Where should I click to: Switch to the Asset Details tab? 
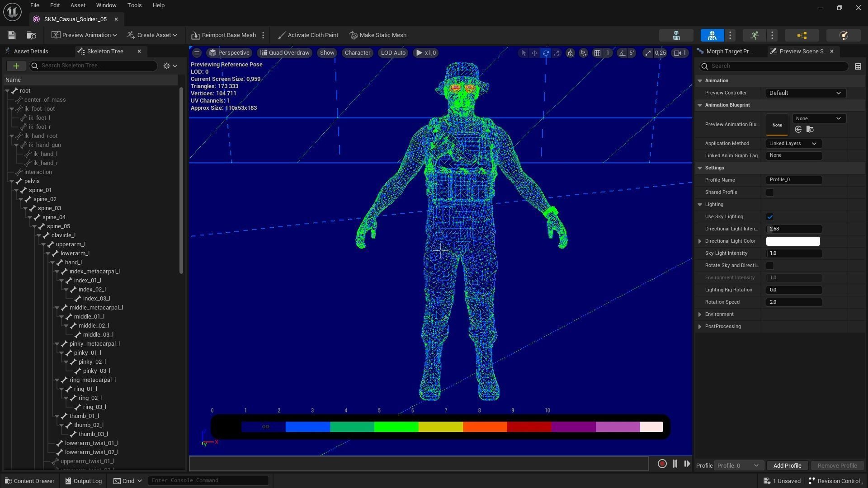(31, 52)
